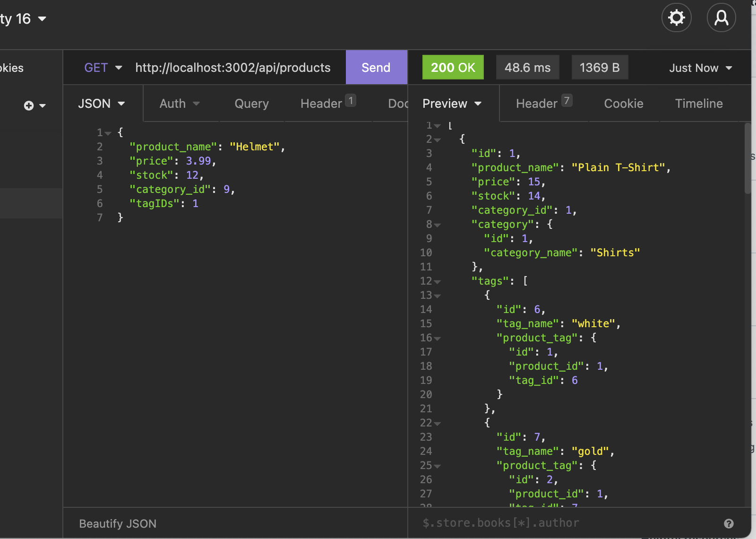Collapse the tags array at line 12

(x=437, y=281)
